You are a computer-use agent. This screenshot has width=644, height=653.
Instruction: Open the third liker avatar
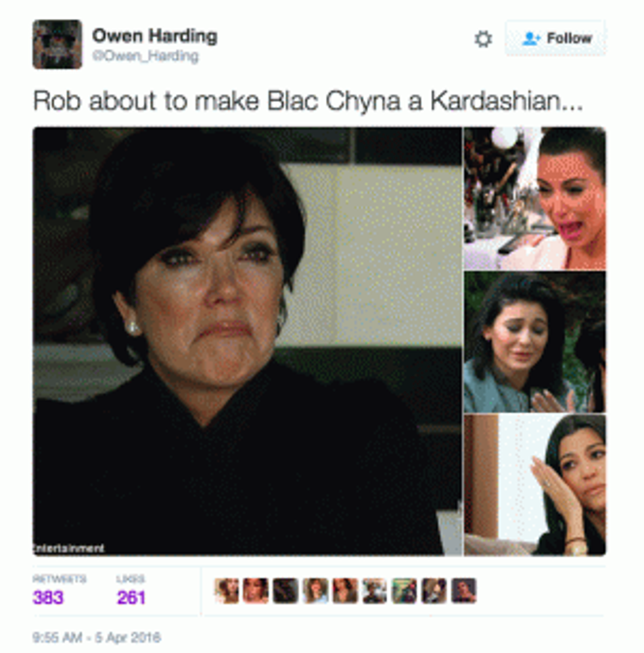click(x=286, y=591)
